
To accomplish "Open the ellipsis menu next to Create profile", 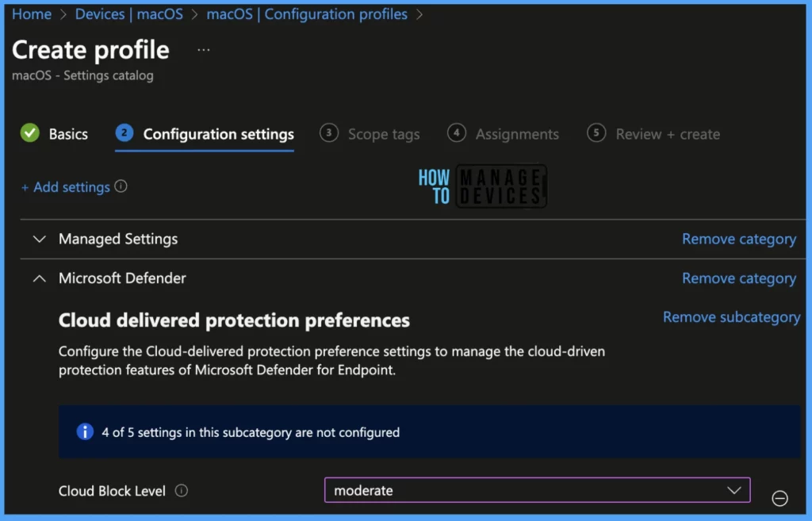I will [x=204, y=50].
